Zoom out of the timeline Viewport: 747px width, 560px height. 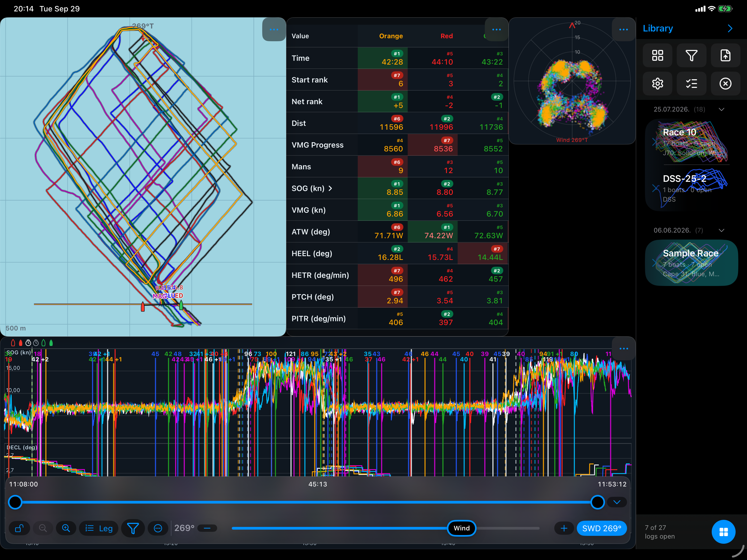point(43,528)
